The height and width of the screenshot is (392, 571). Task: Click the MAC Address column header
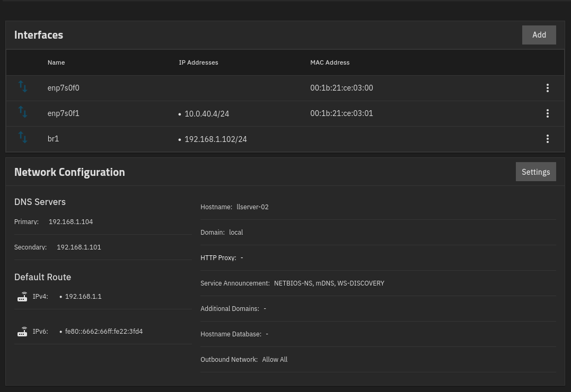330,63
